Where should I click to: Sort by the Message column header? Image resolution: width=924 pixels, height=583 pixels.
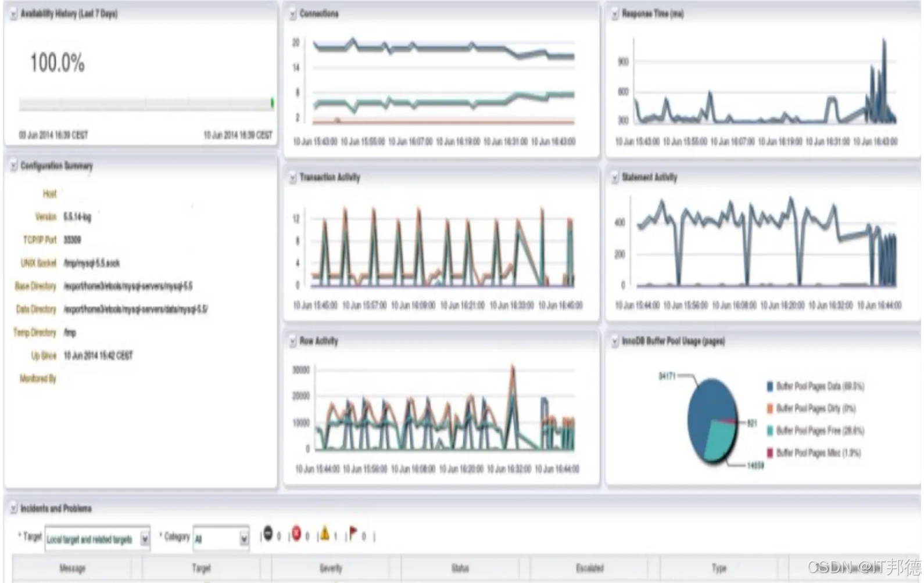72,568
